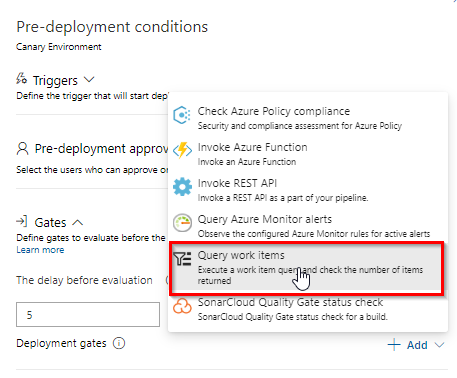Click the Gates arrow-into-bracket icon
This screenshot has width=457, height=378.
(22, 221)
